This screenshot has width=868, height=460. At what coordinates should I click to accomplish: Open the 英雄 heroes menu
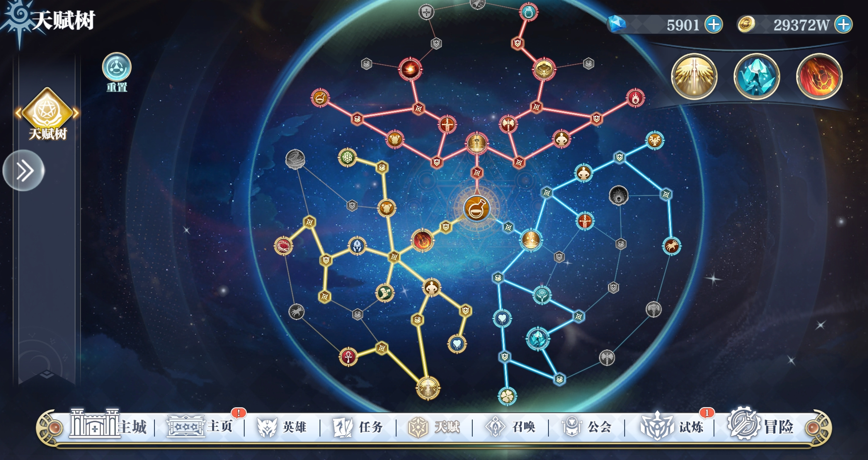tap(282, 426)
